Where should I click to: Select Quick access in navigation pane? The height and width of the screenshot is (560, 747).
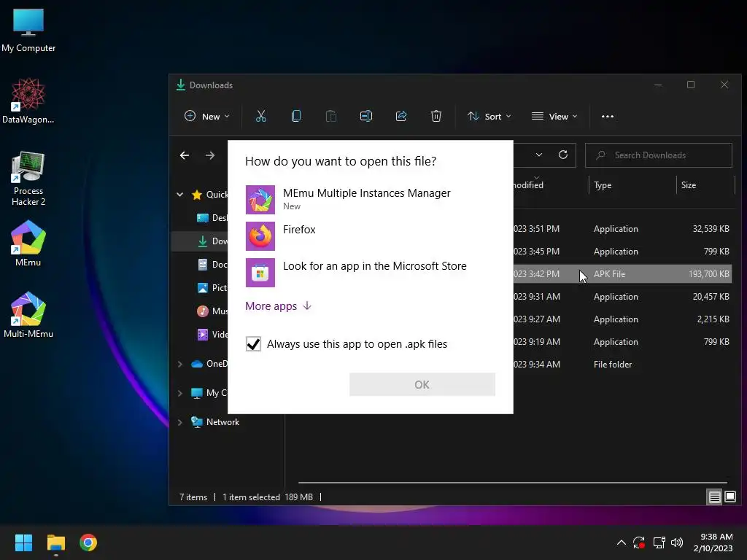[209, 194]
